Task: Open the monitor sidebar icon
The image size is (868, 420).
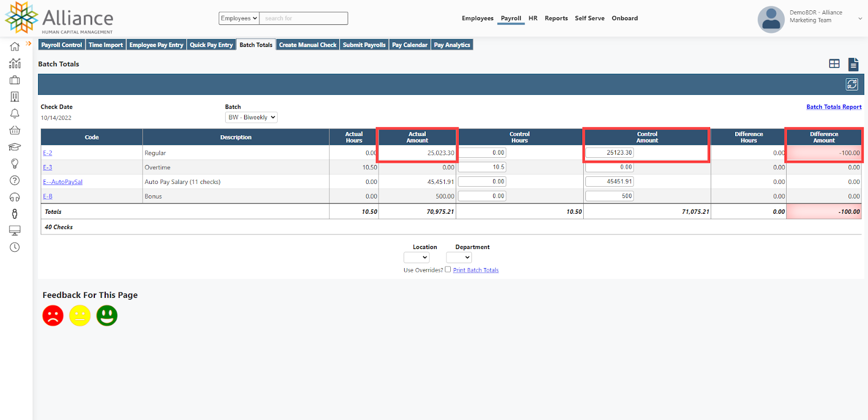Action: 15,231
